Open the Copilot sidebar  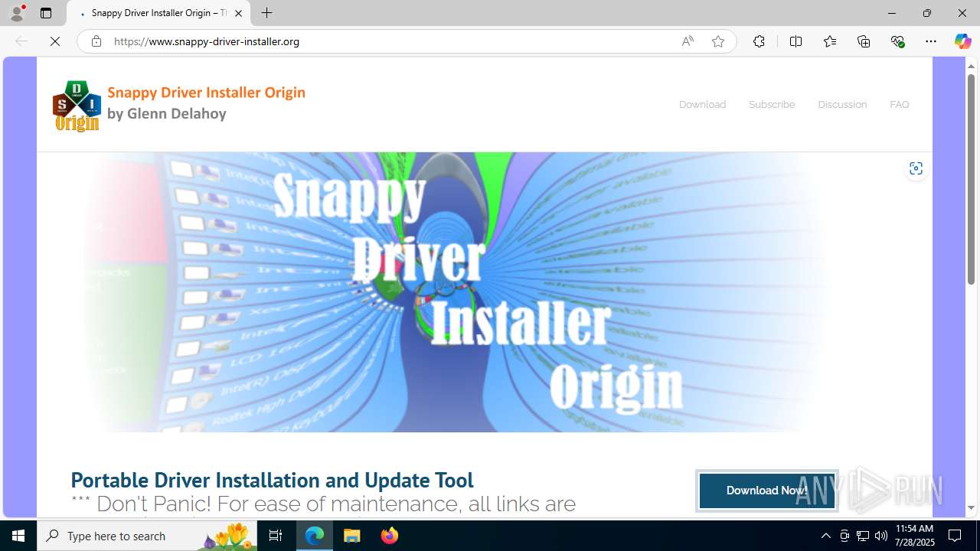click(962, 41)
